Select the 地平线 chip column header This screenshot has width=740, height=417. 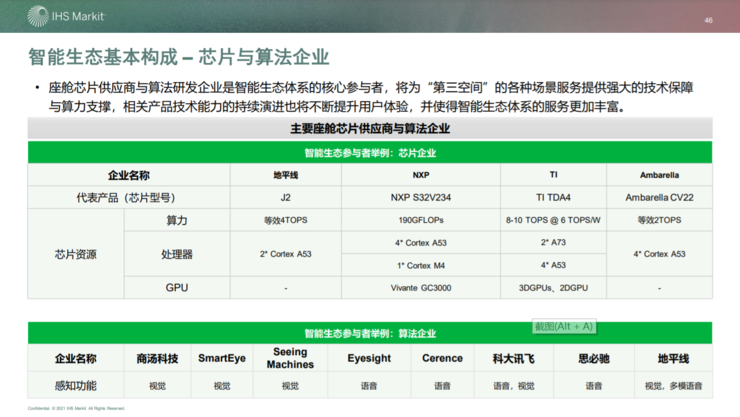pos(286,175)
